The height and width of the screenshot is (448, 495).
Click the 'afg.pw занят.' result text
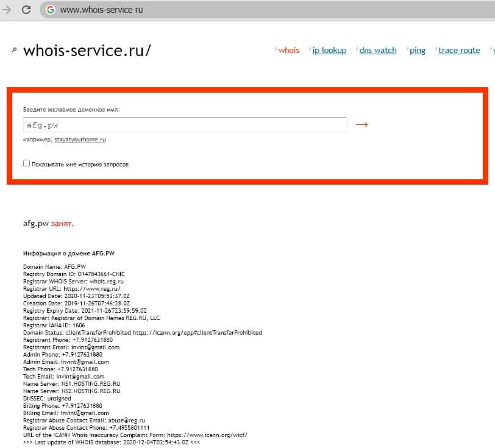(x=48, y=224)
